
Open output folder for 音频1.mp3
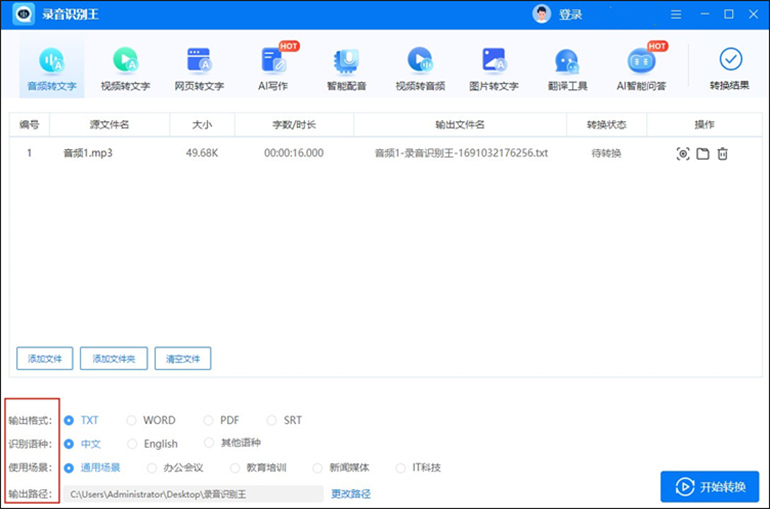703,154
